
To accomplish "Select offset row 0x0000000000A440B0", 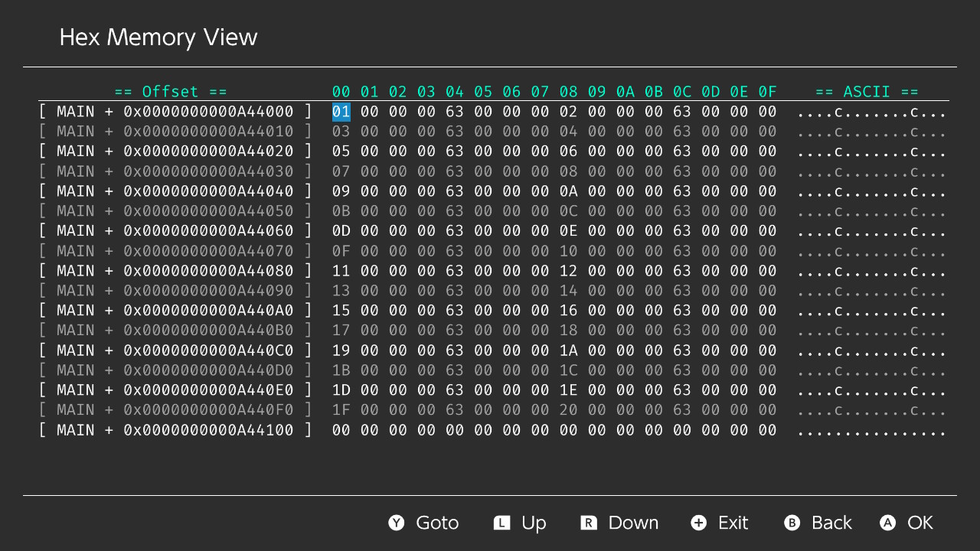I will (x=175, y=331).
